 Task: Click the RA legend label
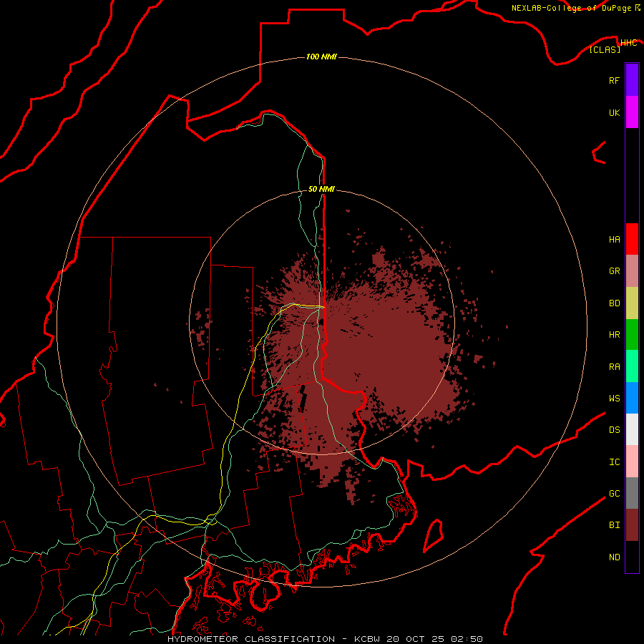[614, 367]
